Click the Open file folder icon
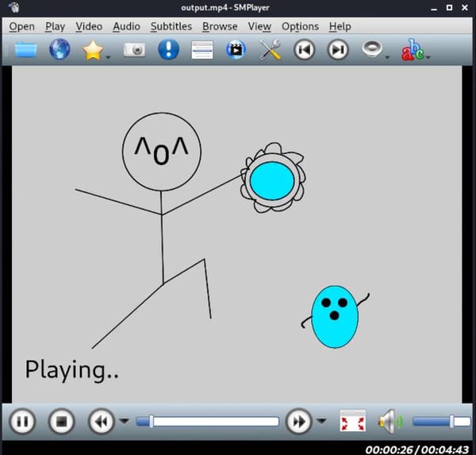This screenshot has height=455, width=476. tap(25, 51)
